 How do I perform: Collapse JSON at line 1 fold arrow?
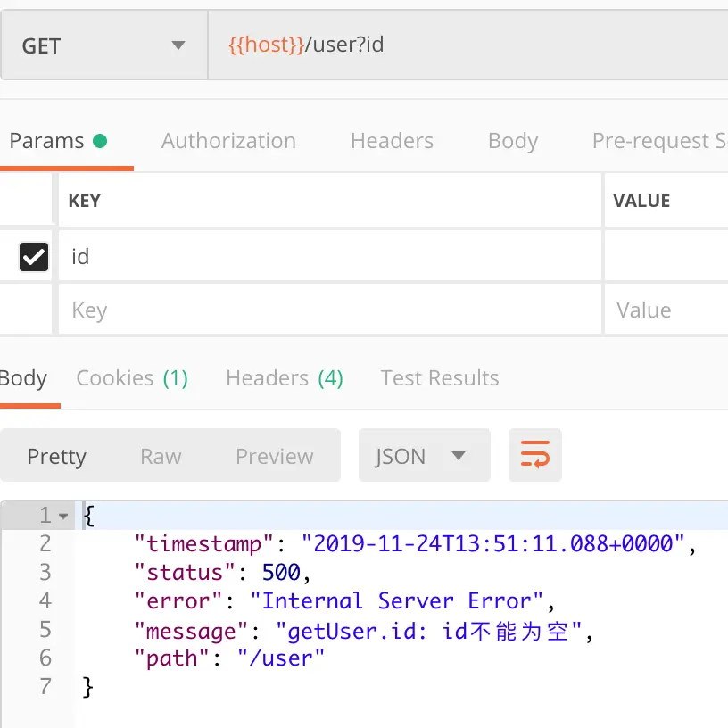click(63, 516)
